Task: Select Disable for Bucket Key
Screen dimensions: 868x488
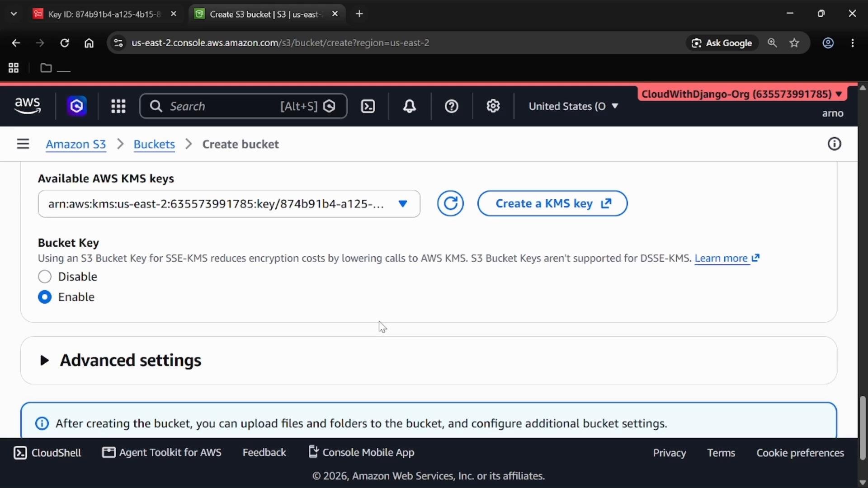Action: pos(45,277)
